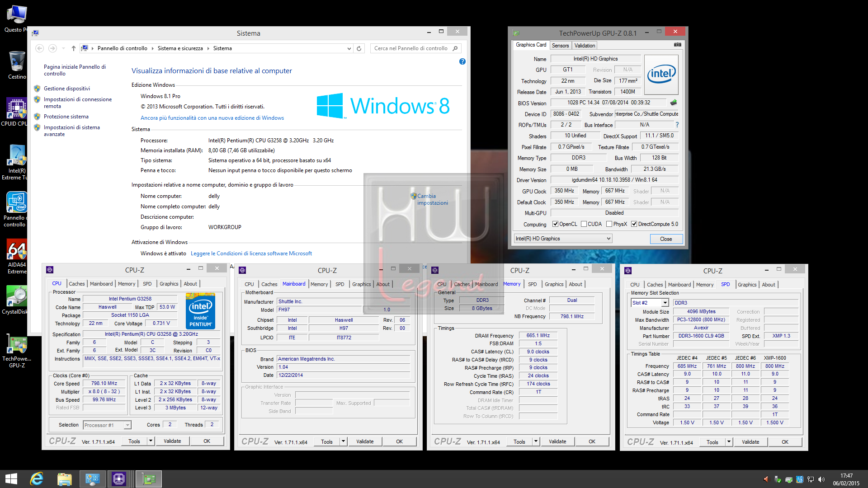
Task: Click the Sistema e sicurezza breadcrumb
Action: (x=180, y=48)
